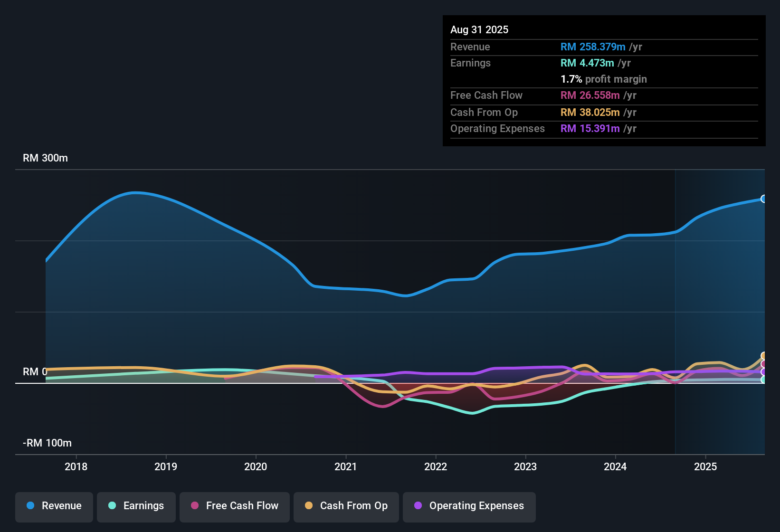Select the 2021 year label on the axis

click(346, 467)
